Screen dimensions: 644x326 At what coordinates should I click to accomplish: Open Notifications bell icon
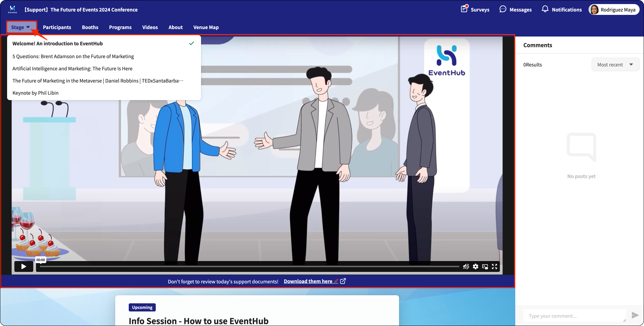tap(545, 9)
